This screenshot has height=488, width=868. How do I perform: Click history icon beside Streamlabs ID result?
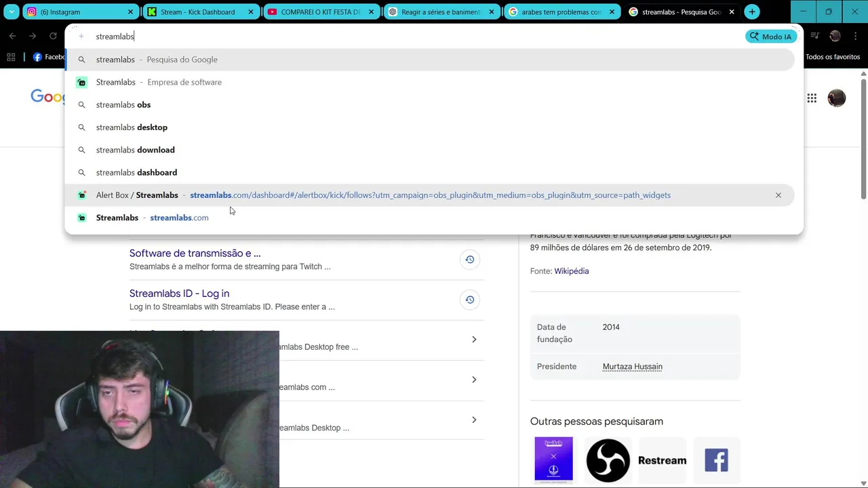pos(469,300)
